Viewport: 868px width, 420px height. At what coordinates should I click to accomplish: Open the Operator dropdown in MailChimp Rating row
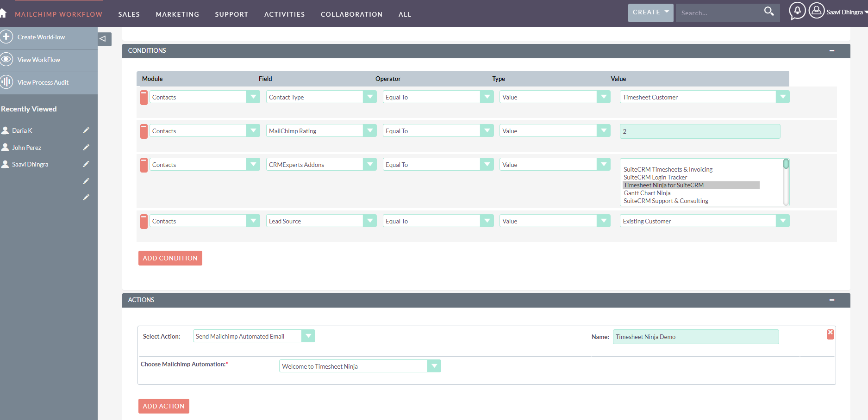point(438,131)
